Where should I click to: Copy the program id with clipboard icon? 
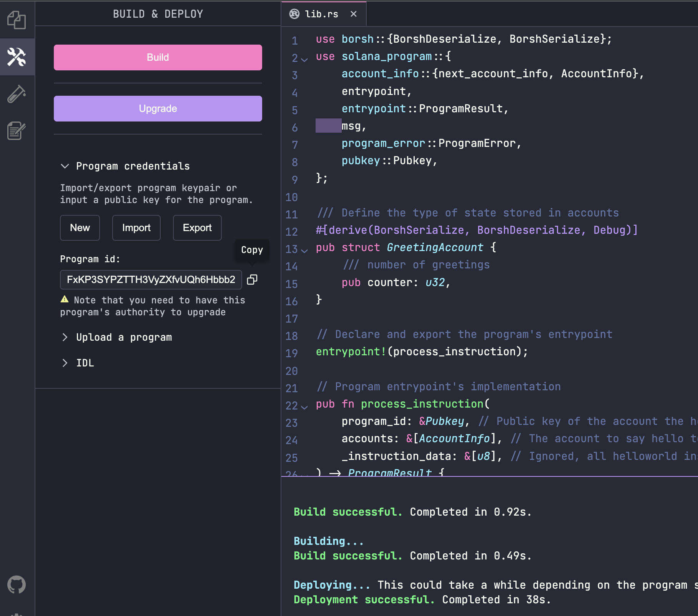click(x=252, y=280)
